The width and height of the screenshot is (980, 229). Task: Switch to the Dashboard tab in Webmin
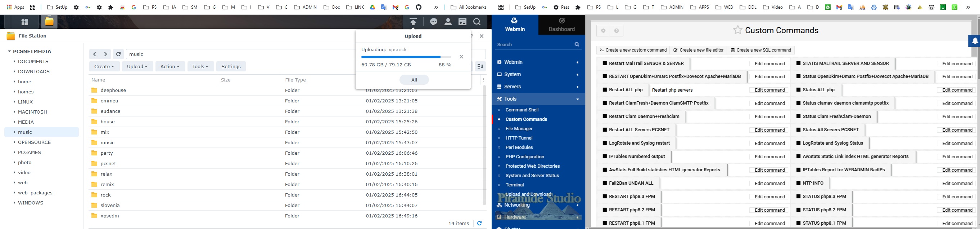pos(561,25)
